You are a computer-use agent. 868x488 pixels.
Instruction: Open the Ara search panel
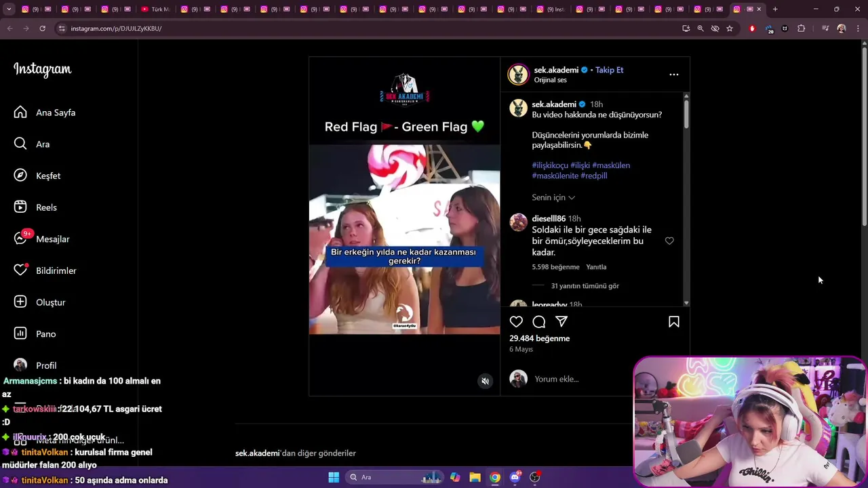32,144
